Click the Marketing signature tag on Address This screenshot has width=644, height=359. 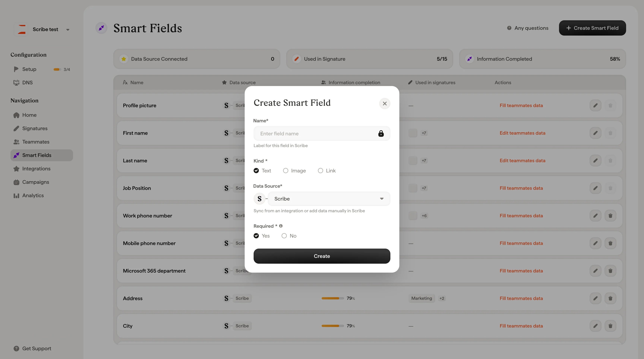point(422,298)
